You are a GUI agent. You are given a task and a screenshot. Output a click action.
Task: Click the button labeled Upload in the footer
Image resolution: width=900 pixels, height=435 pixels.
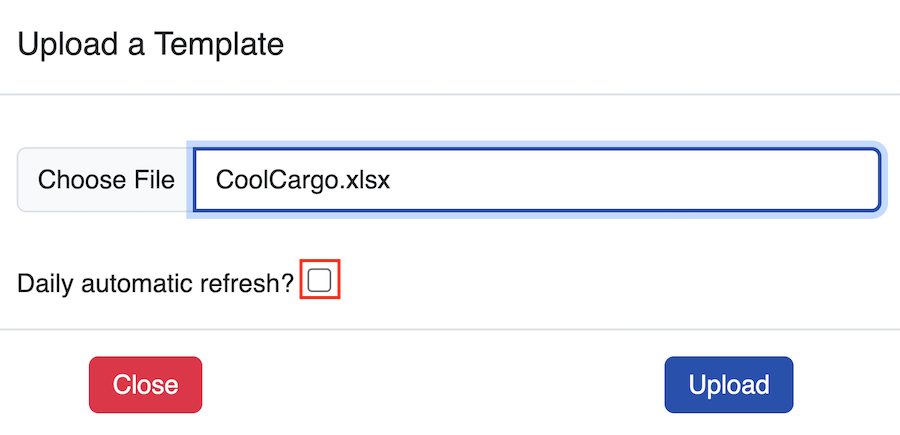(x=728, y=385)
